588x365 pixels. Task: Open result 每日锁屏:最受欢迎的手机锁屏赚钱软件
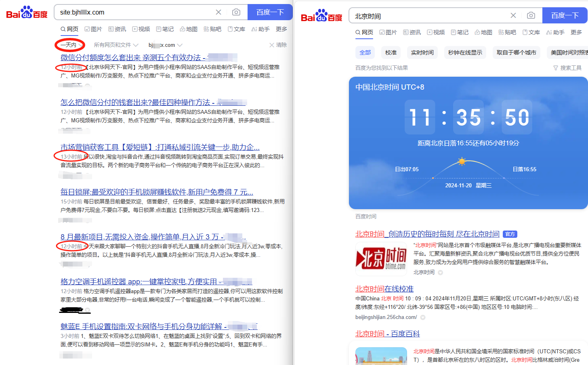[157, 192]
